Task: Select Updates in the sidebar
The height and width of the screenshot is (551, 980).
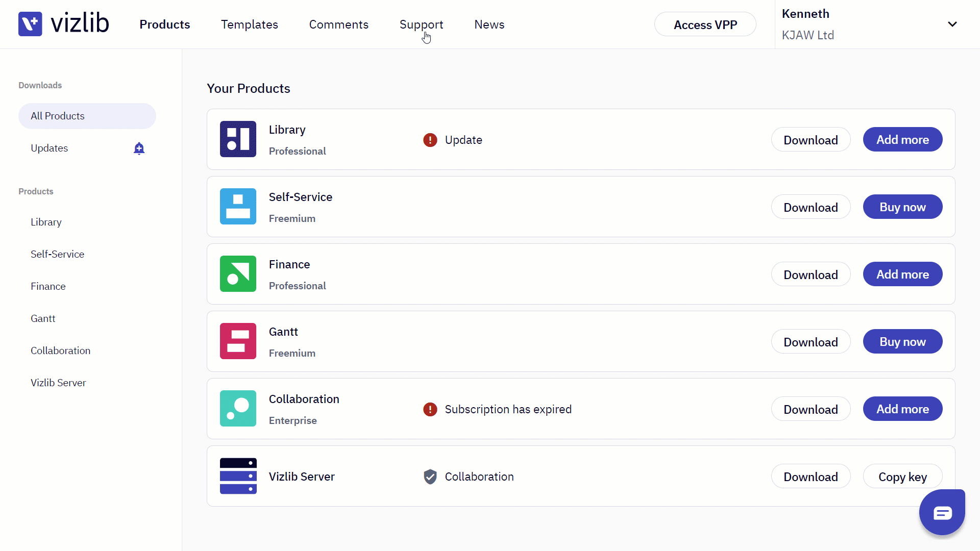Action: point(49,148)
